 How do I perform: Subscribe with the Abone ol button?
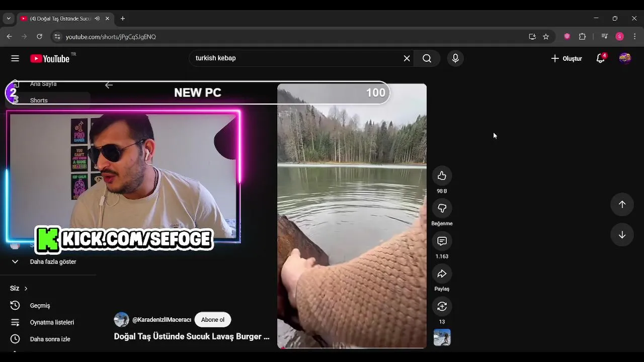[x=213, y=320]
